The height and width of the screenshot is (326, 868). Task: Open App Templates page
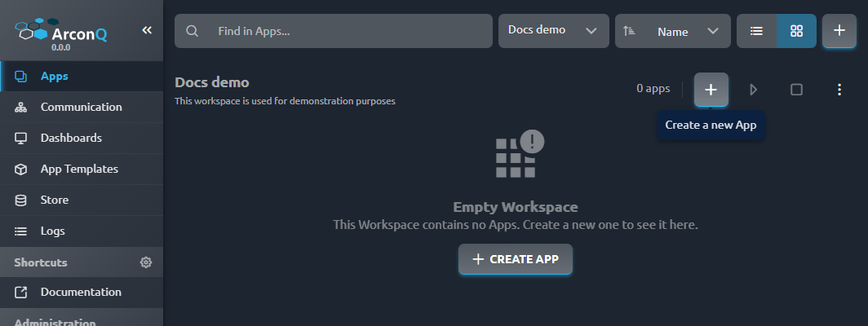point(82,169)
